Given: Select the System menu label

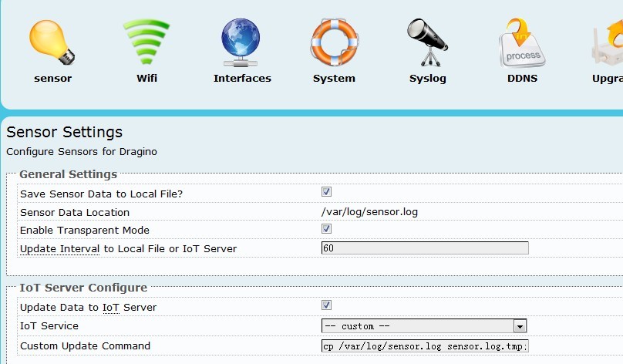Looking at the screenshot, I should [x=334, y=79].
